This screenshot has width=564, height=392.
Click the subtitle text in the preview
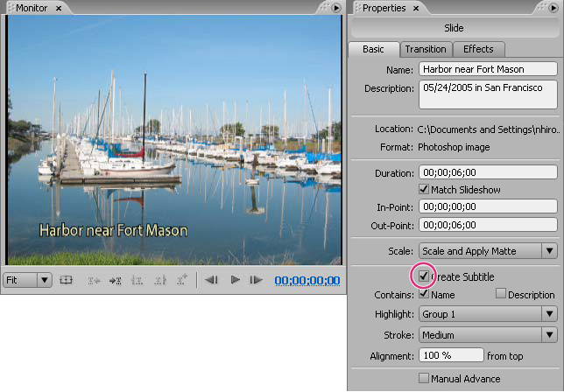pyautogui.click(x=113, y=230)
